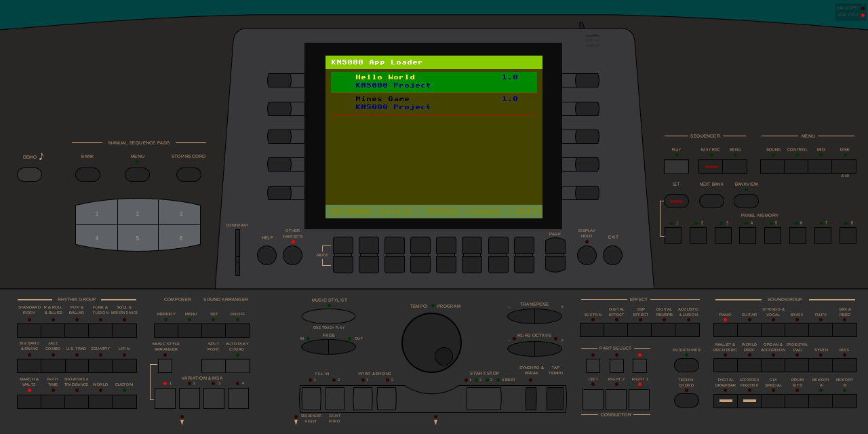This screenshot has width=868, height=434.
Task: Toggle the SYNCHRO & BREAK function
Action: tap(531, 399)
